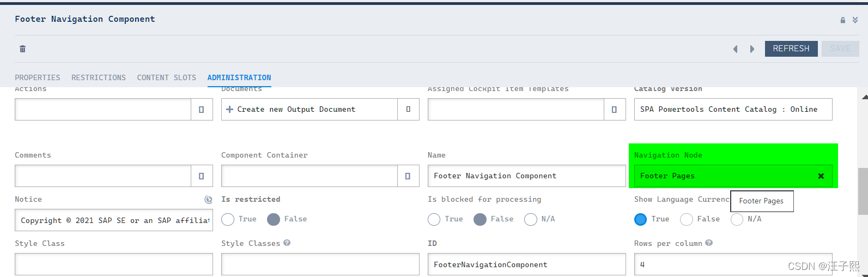The width and height of the screenshot is (868, 277).
Task: Click the Assigned Cockpit Item Templates field
Action: (x=516, y=109)
